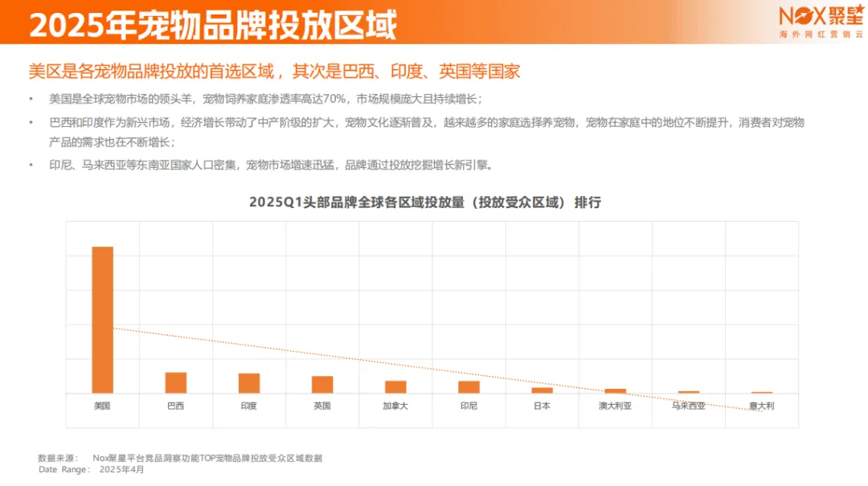Click axis label 印度
Screen dimensions: 868x486
point(249,406)
